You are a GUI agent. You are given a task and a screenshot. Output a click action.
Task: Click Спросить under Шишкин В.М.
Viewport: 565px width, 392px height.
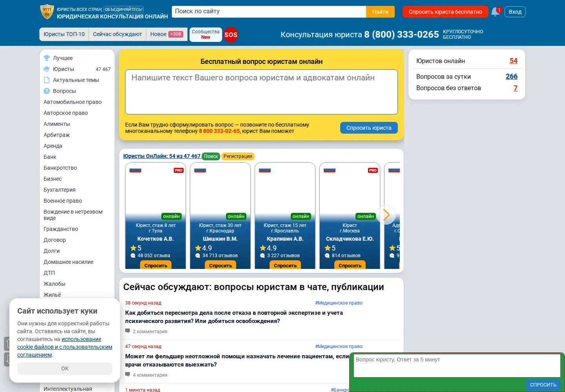tap(221, 265)
